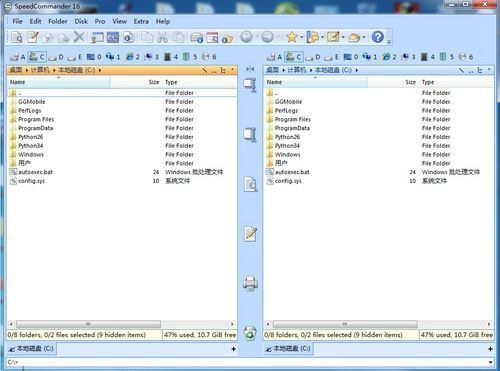500x371 pixels.
Task: Click left panel horizontal scrollbar
Action: pyautogui.click(x=88, y=324)
